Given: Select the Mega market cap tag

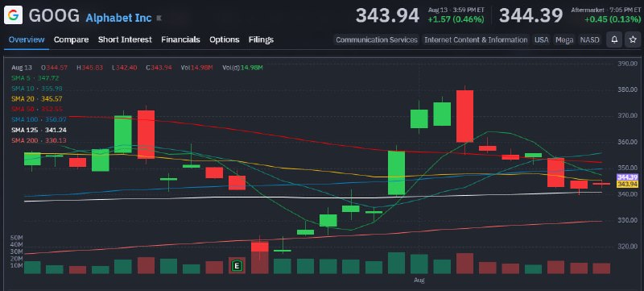Looking at the screenshot, I should click(564, 39).
